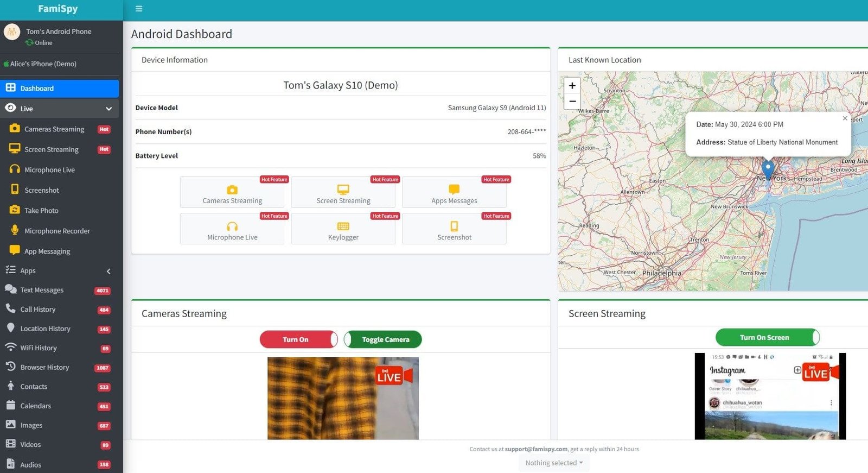Click the Audios file icon in sidebar
The width and height of the screenshot is (868, 473).
point(10,463)
